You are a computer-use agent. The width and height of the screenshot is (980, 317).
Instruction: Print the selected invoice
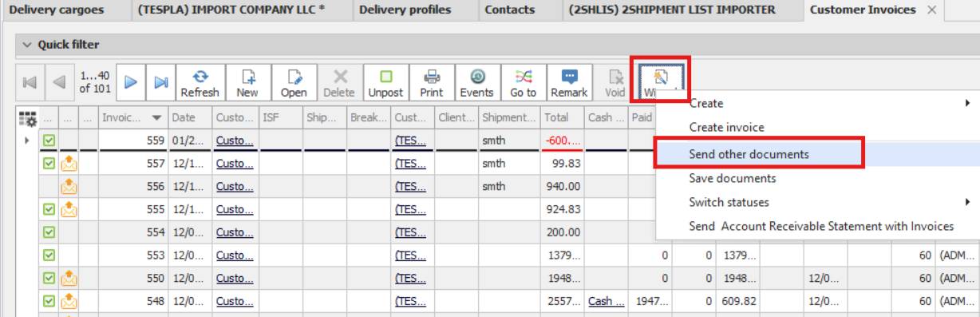click(x=432, y=82)
